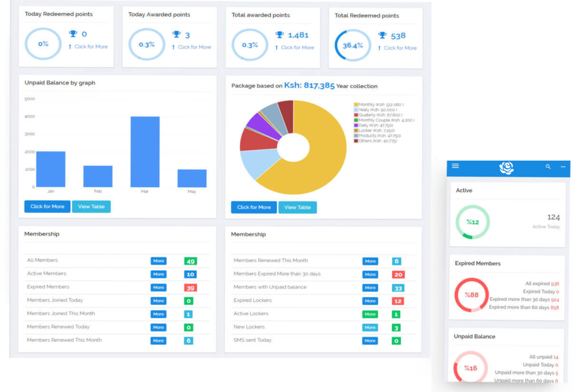573x392 pixels.
Task: Open View Table on the Unpaid Balance card
Action: [91, 206]
